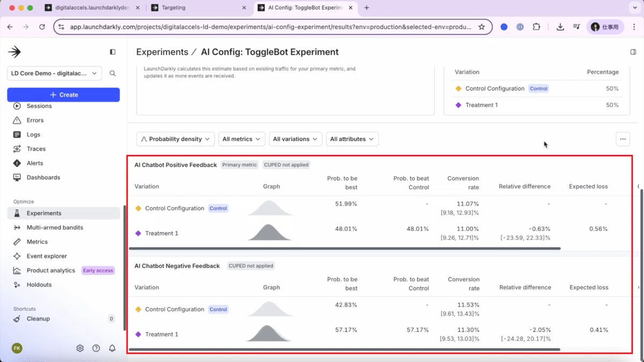This screenshot has height=362, width=644.
Task: Switch to the digitalaccels.launchdarkly browser tab
Action: pyautogui.click(x=92, y=8)
